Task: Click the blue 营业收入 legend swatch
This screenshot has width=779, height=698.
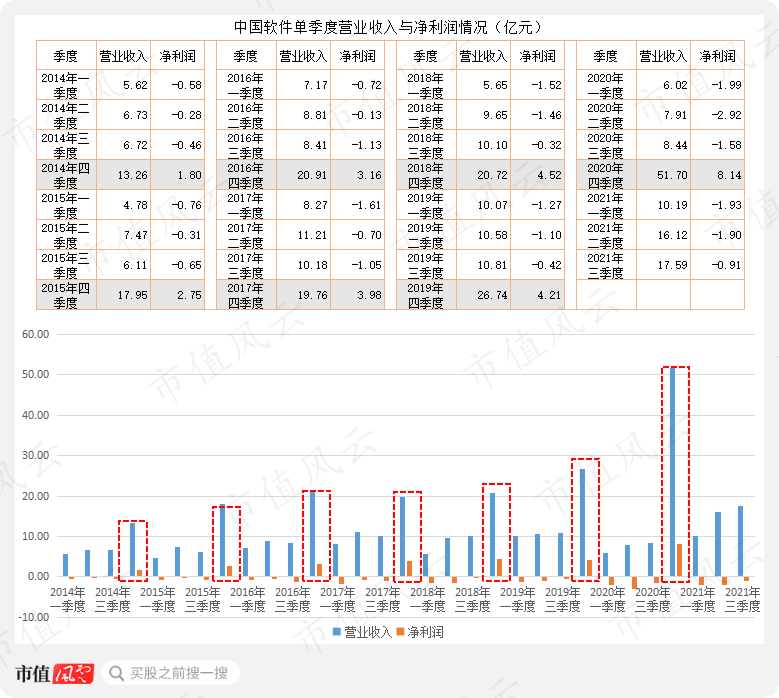Action: point(337,632)
